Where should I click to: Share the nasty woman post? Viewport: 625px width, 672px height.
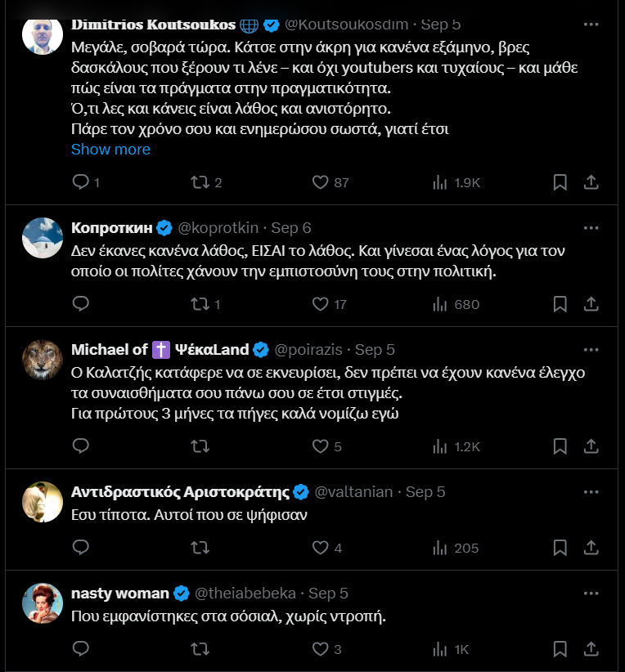(591, 649)
